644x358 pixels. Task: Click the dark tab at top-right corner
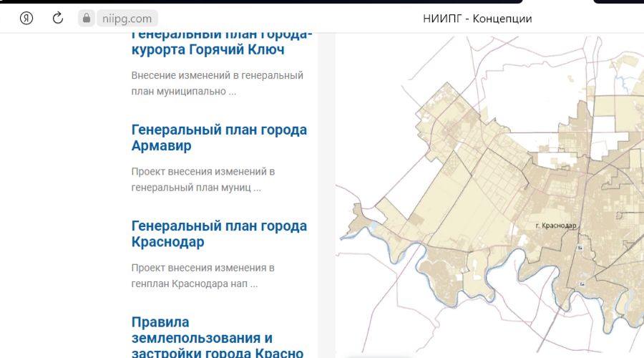[618, 1]
